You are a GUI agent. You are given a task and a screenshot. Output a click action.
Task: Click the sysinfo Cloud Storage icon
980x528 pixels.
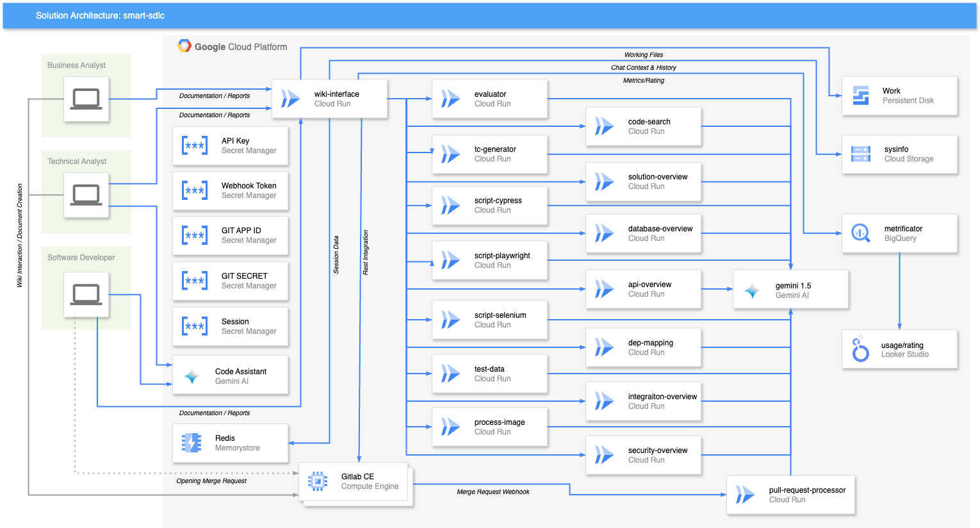click(861, 154)
